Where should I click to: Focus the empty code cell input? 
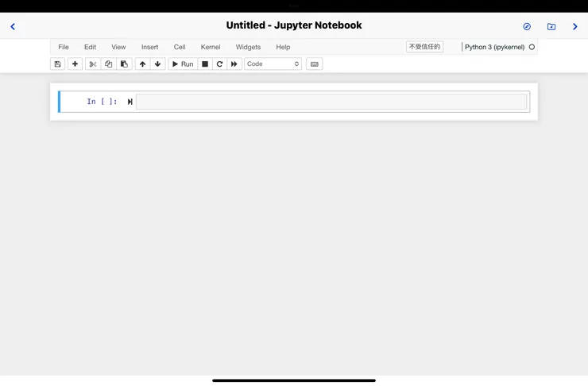point(331,102)
